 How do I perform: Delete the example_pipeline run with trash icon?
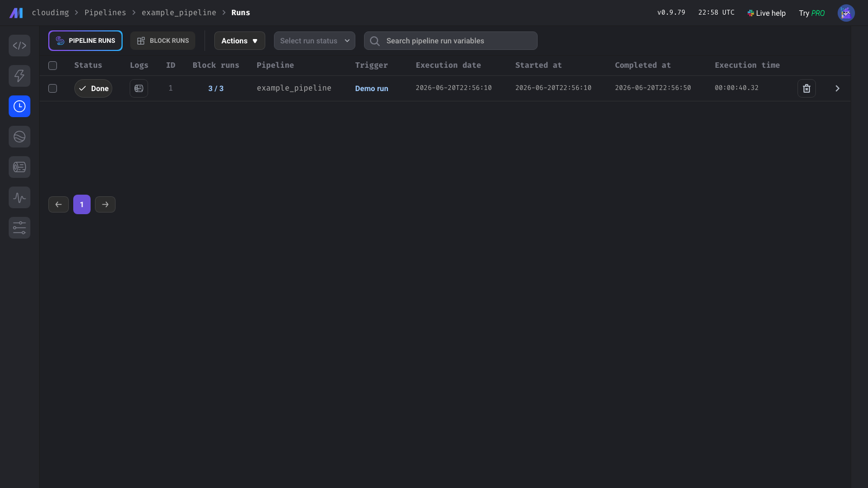click(807, 88)
